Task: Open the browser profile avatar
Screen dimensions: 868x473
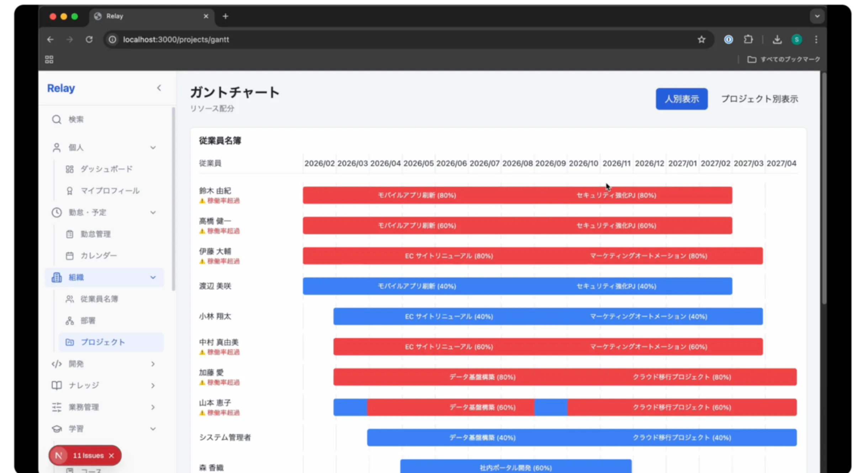Action: point(796,39)
